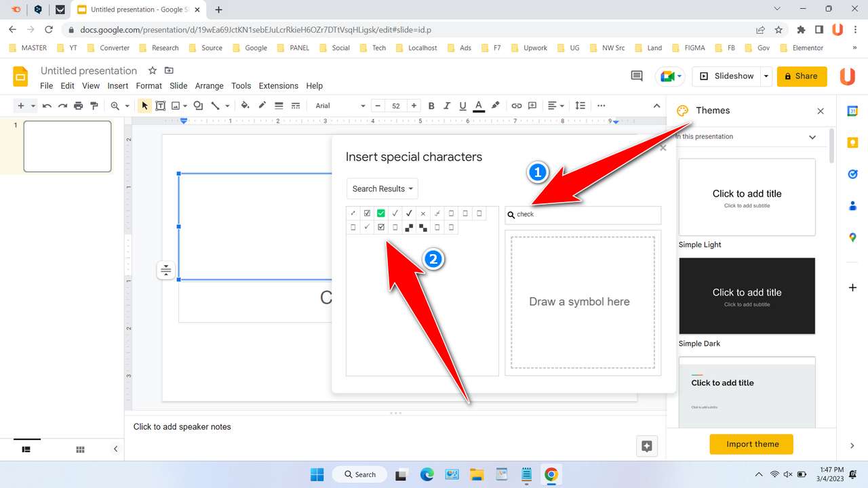Open the Search Results category dropdown
The height and width of the screenshot is (488, 868).
coord(382,188)
